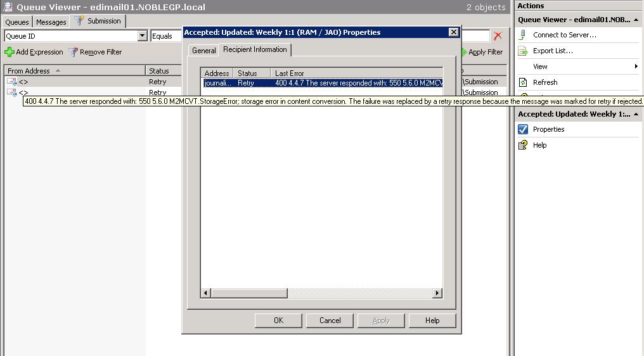Select the Submission tab
The width and height of the screenshot is (644, 356).
pos(98,21)
